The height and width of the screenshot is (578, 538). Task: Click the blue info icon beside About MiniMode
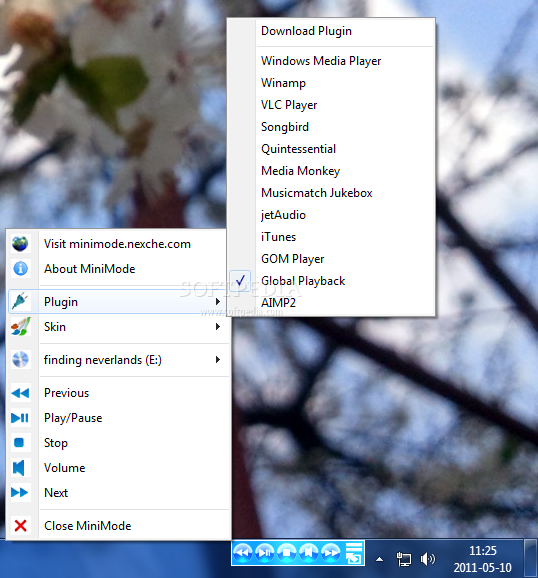[20, 268]
